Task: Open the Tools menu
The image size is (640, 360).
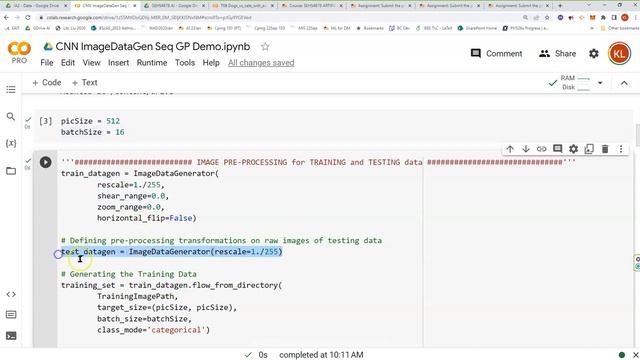Action: (185, 63)
